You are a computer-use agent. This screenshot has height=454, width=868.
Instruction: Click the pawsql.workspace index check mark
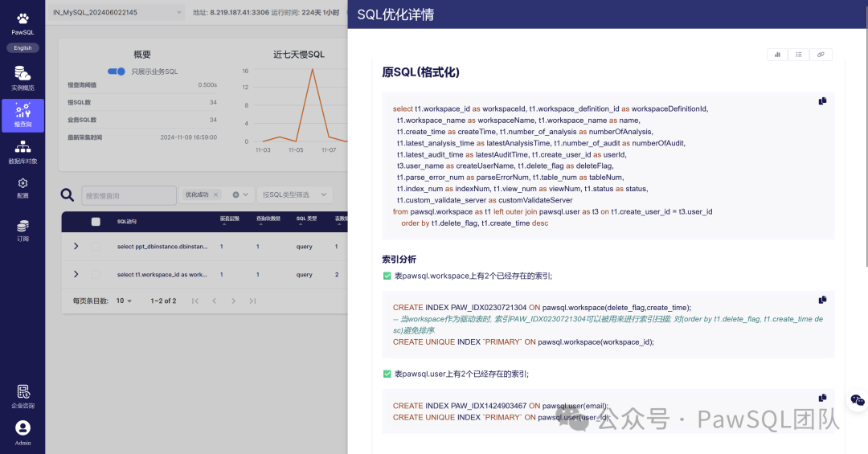point(387,276)
